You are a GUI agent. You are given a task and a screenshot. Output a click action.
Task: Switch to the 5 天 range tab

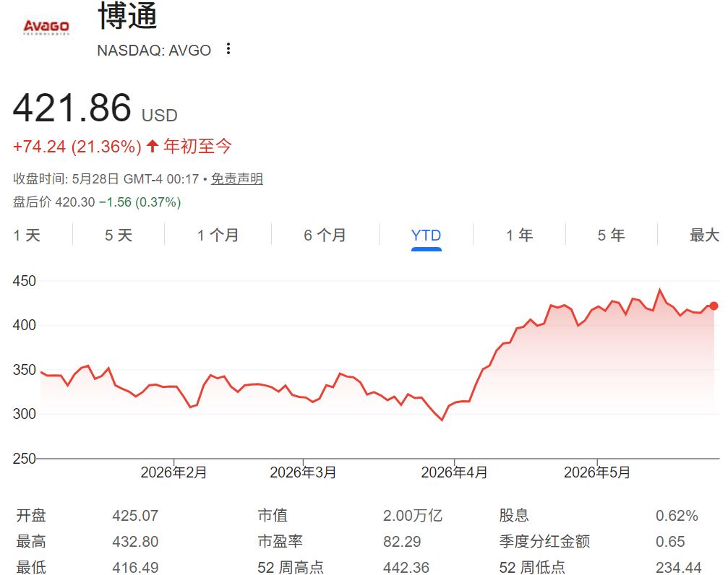pyautogui.click(x=119, y=235)
